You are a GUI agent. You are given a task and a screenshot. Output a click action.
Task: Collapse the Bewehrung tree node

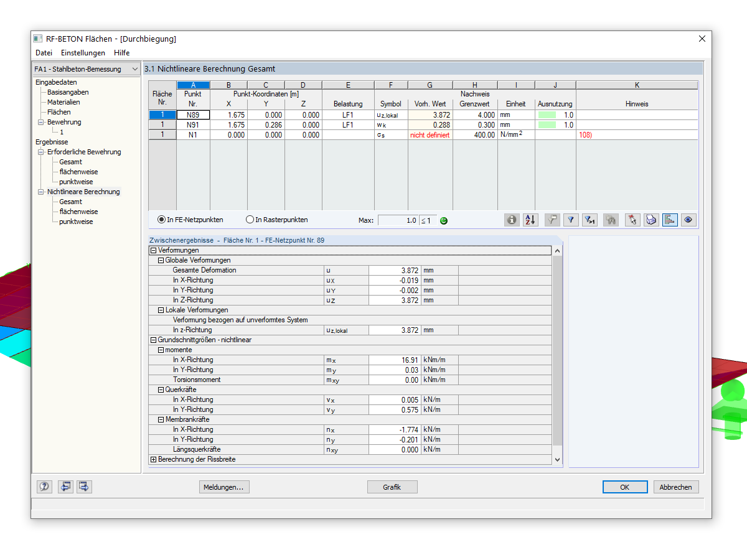[x=41, y=122]
